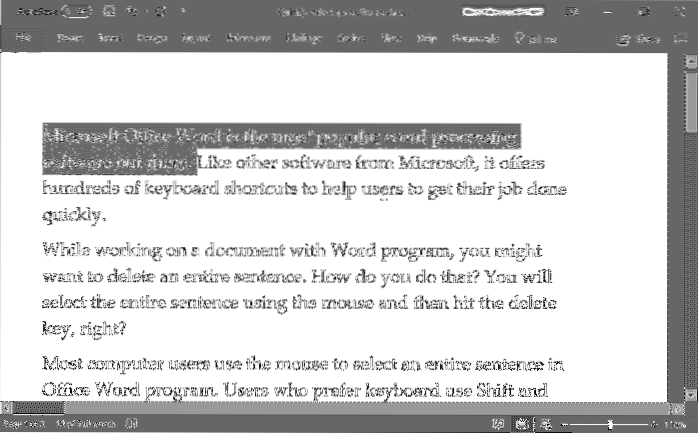Image resolution: width=698 pixels, height=433 pixels.
Task: Click the Share button
Action: [x=638, y=39]
